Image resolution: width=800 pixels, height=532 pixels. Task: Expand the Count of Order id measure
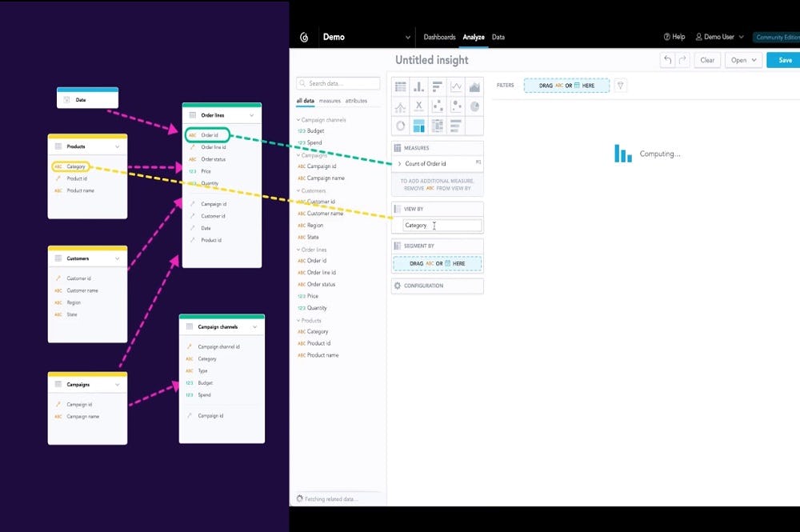(399, 164)
